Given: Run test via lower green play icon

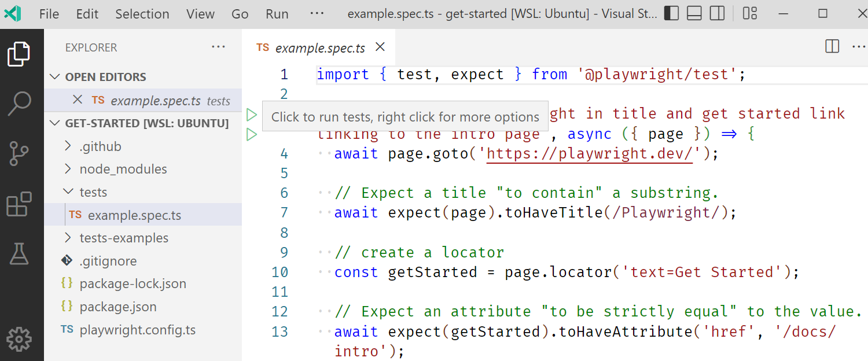Looking at the screenshot, I should point(251,135).
